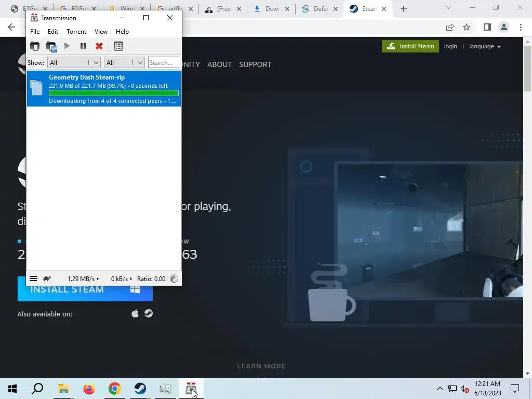Open Windows taskbar search
Viewport: 532px width, 399px height.
[37, 389]
